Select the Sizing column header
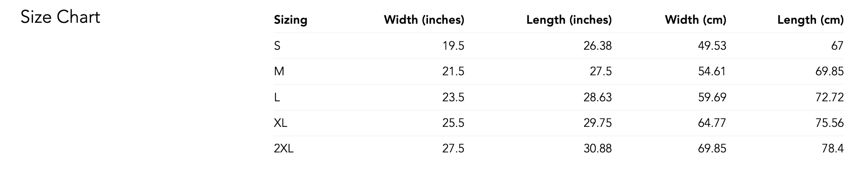The width and height of the screenshot is (868, 171). [x=290, y=20]
